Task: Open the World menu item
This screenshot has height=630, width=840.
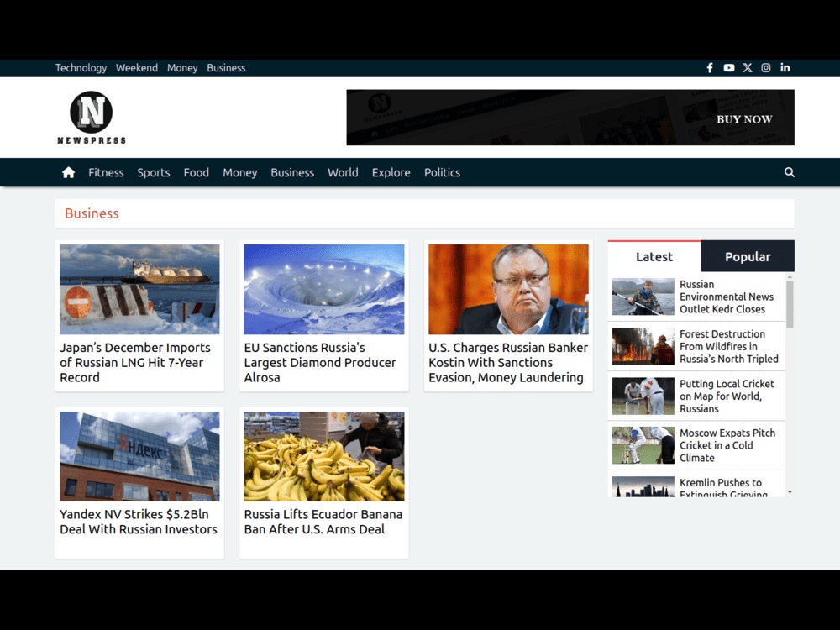Action: click(x=343, y=172)
